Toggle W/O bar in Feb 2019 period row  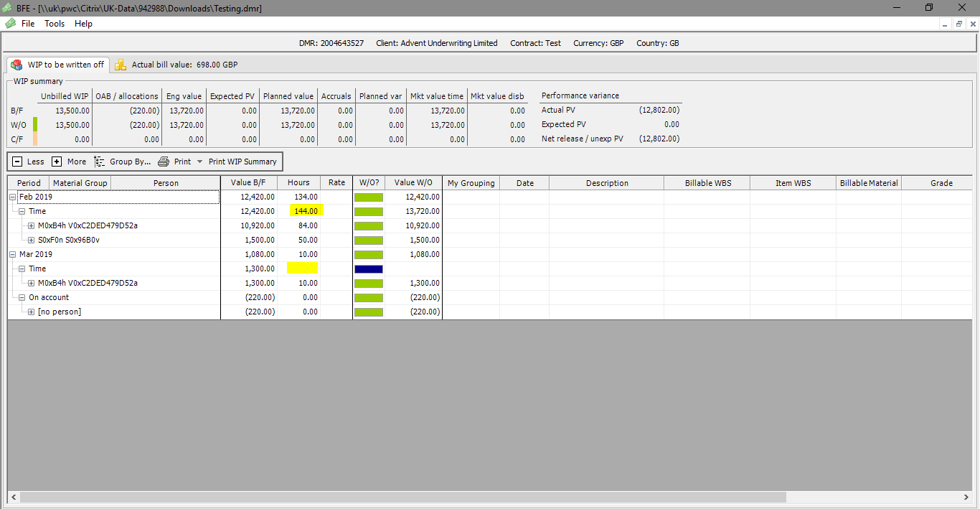pos(369,197)
